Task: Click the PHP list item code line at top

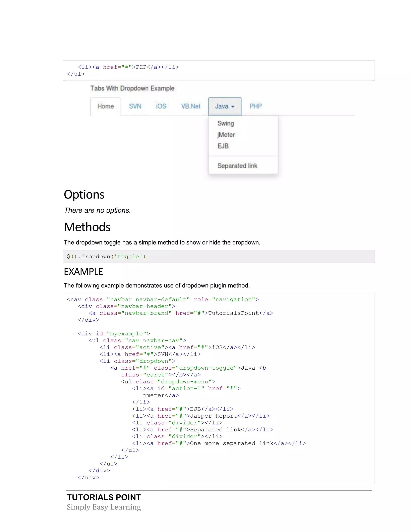Action: click(x=128, y=67)
